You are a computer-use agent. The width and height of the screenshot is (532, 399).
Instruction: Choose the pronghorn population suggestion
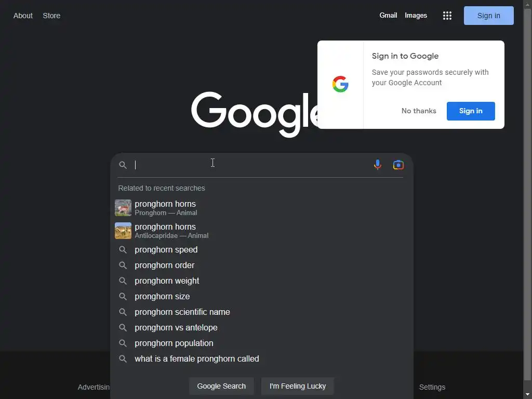pos(262,343)
